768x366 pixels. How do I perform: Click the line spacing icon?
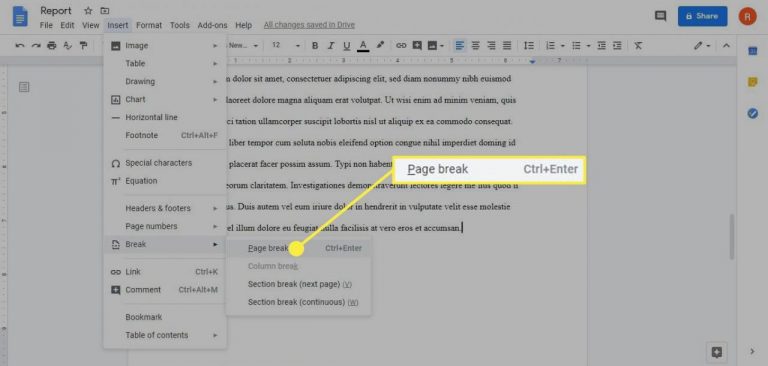[529, 46]
